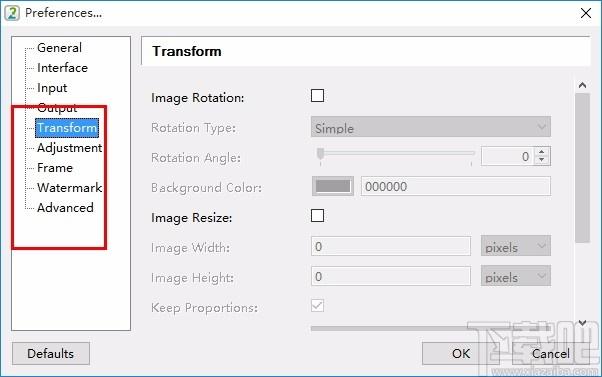Click the scrollbar up arrow
This screenshot has height=377, width=602.
(582, 85)
